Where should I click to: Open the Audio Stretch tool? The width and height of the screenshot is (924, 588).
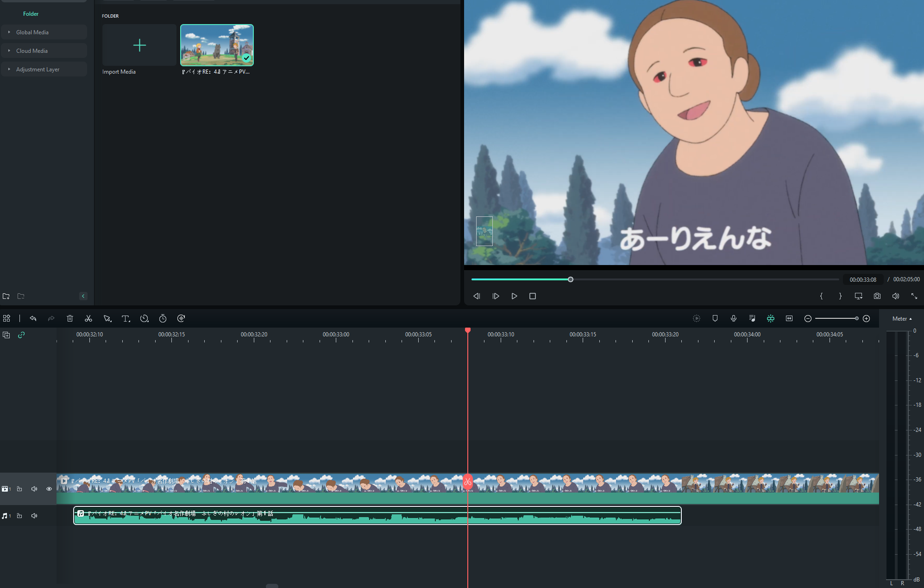[181, 318]
